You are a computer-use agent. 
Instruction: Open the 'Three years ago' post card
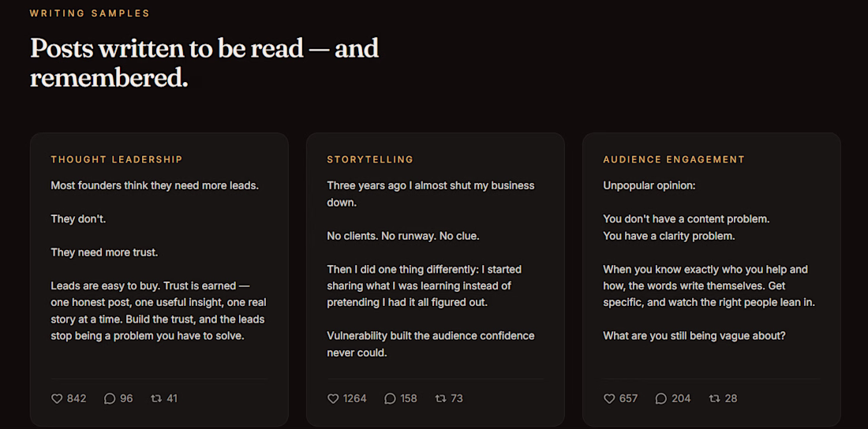(436, 279)
